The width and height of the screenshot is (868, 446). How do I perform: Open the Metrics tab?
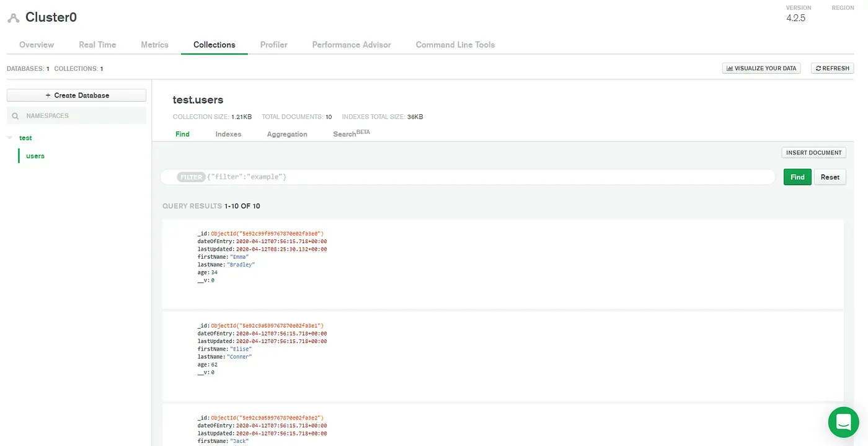pyautogui.click(x=154, y=45)
